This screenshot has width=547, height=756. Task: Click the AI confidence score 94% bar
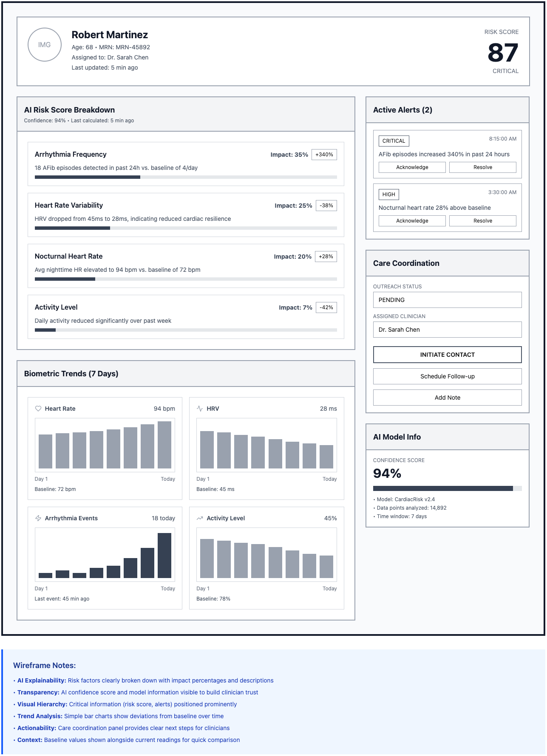[x=447, y=488]
